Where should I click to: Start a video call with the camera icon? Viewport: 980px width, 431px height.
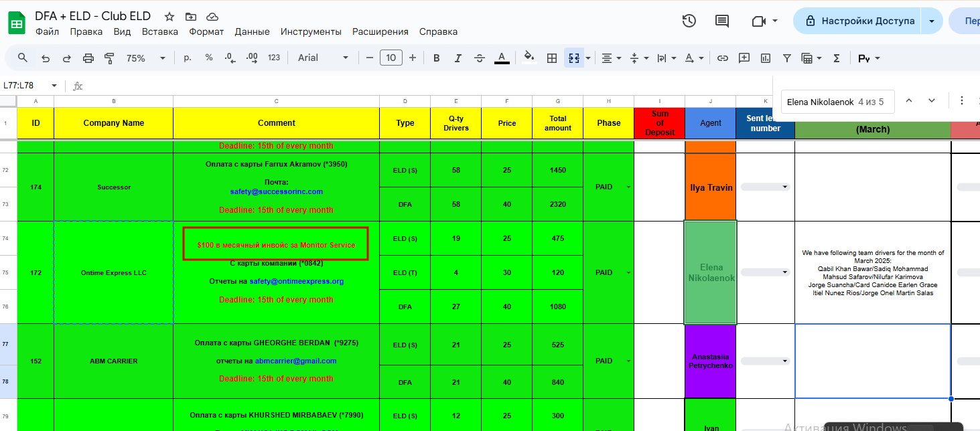point(758,21)
